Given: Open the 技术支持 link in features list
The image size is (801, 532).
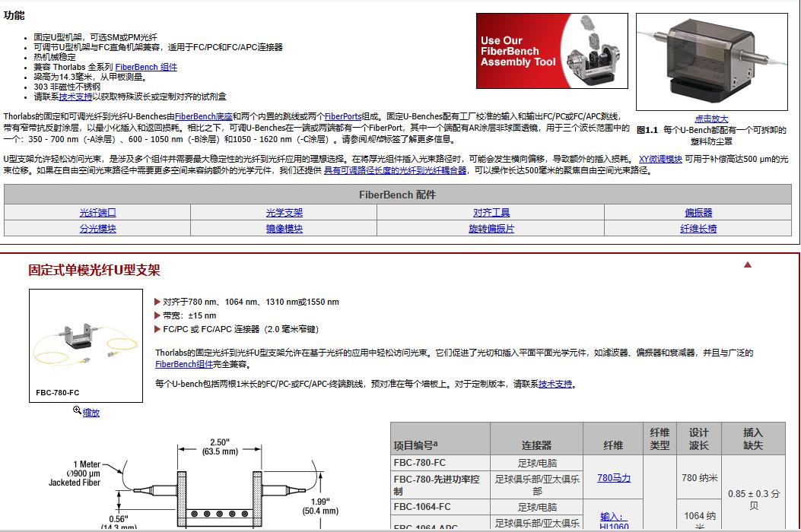Looking at the screenshot, I should [x=75, y=97].
